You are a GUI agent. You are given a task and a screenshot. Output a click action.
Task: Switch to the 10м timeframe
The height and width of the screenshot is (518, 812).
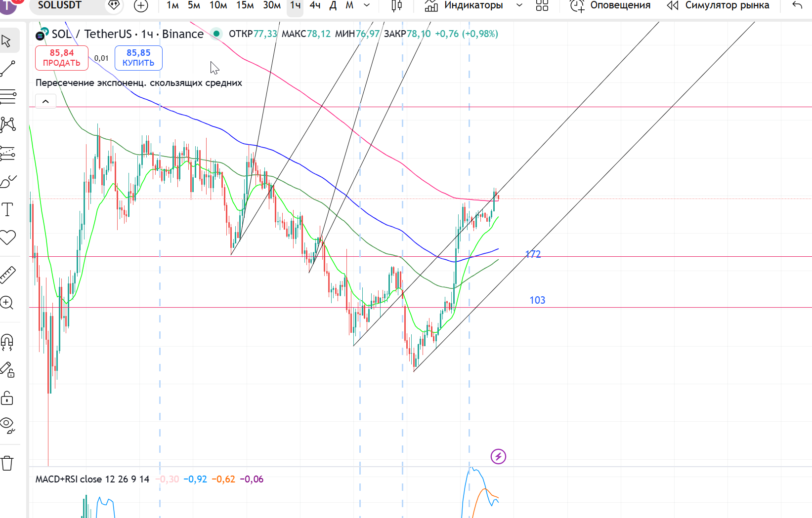tap(218, 5)
